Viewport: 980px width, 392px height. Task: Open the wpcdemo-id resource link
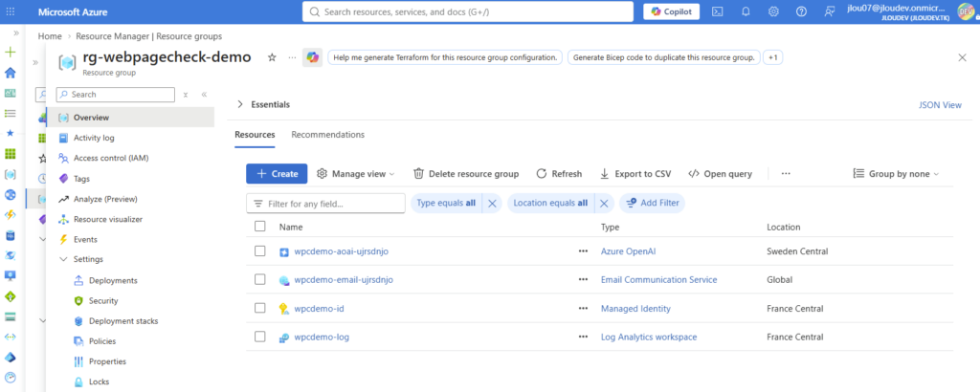[x=320, y=309]
